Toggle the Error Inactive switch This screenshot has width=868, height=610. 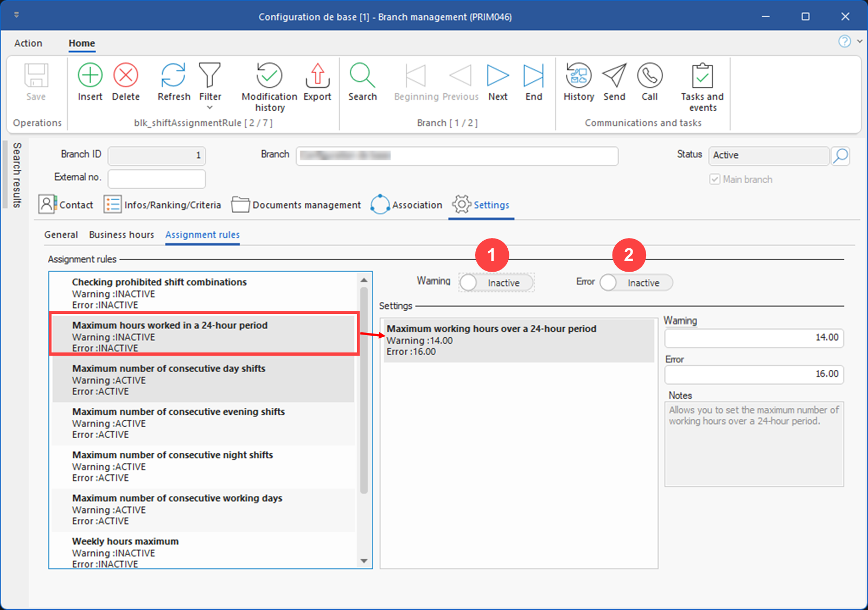pos(636,282)
